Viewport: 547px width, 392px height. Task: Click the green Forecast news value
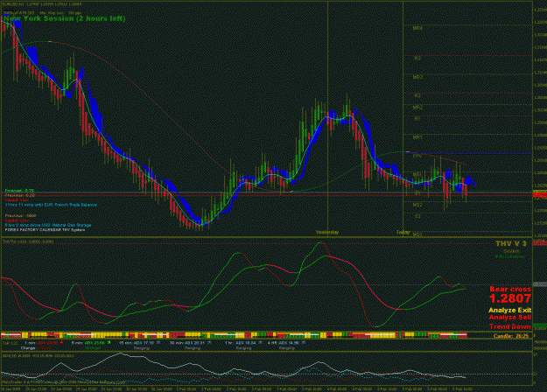click(x=19, y=191)
